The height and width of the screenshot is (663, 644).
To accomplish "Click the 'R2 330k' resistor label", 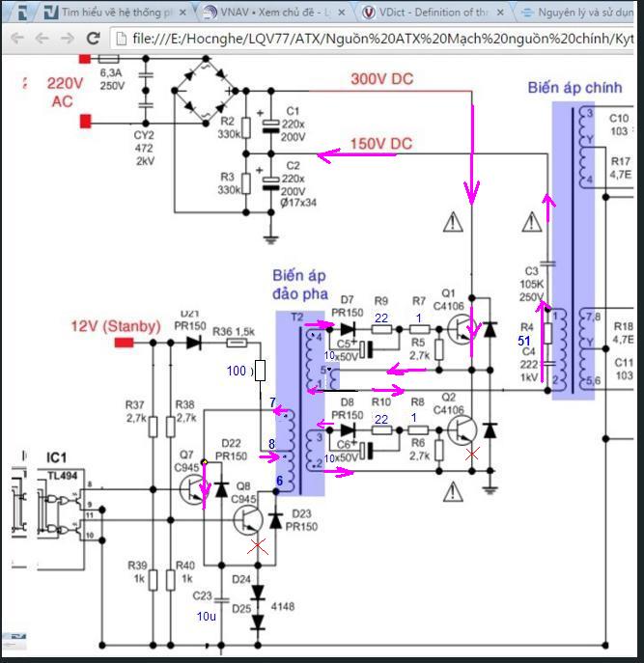I will (229, 127).
